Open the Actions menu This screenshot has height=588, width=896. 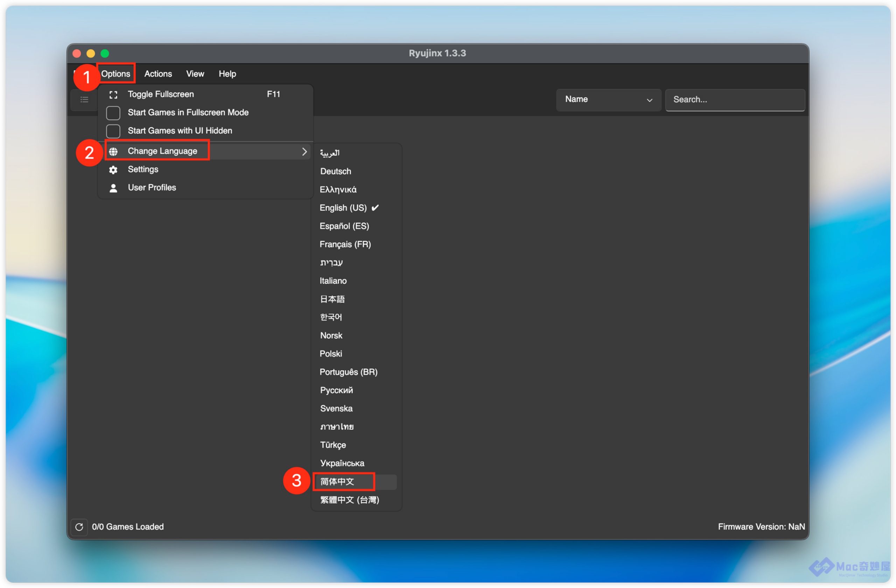158,74
